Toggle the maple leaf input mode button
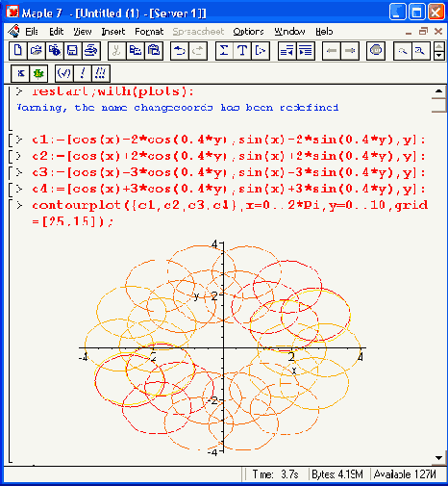 (x=38, y=73)
